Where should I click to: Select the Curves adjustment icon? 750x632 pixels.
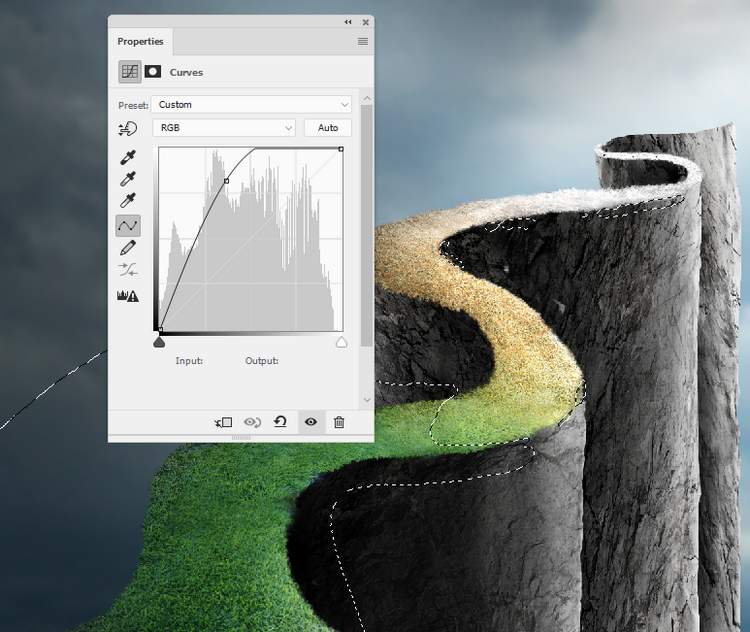130,72
